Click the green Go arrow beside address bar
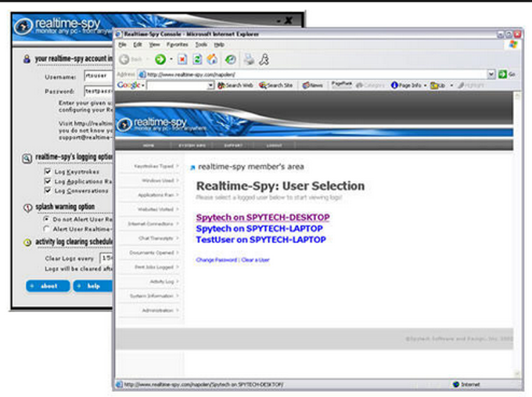This screenshot has width=532, height=397. point(502,74)
